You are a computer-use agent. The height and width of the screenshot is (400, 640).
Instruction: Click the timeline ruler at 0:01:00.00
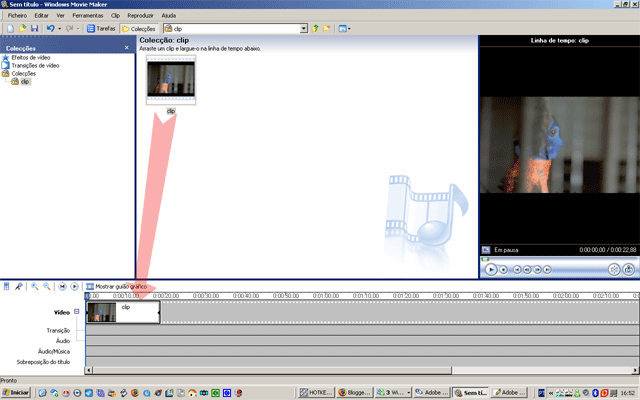click(x=326, y=296)
